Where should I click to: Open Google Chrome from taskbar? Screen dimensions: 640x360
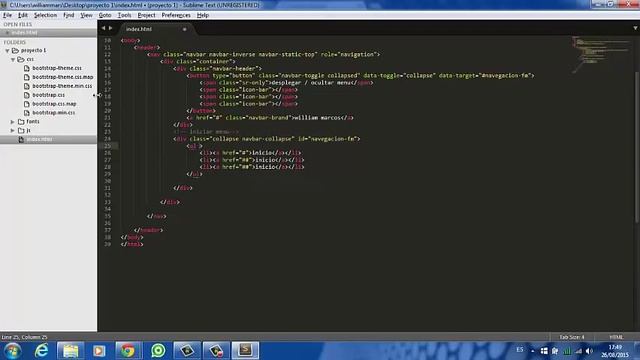coord(128,351)
